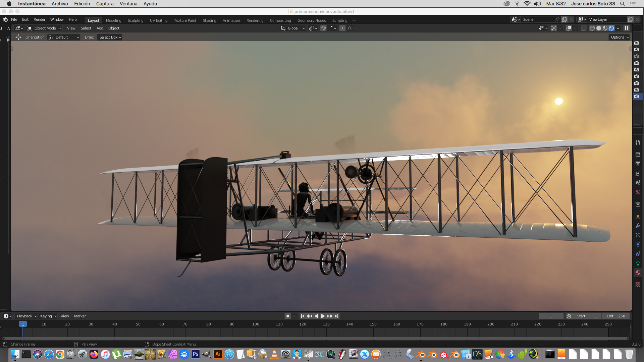Switch to Wireframe viewport shading

pyautogui.click(x=592, y=28)
